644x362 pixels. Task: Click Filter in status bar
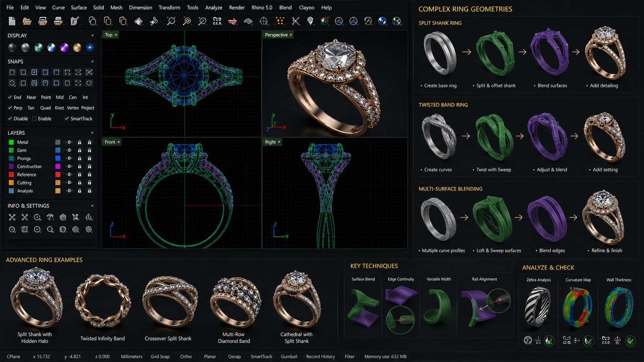click(x=350, y=356)
